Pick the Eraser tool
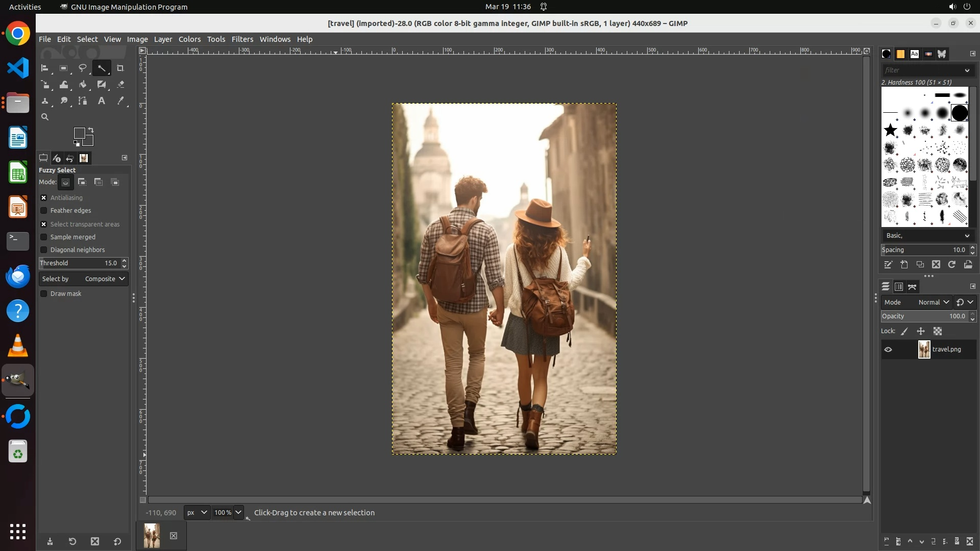The height and width of the screenshot is (551, 980). point(120,85)
